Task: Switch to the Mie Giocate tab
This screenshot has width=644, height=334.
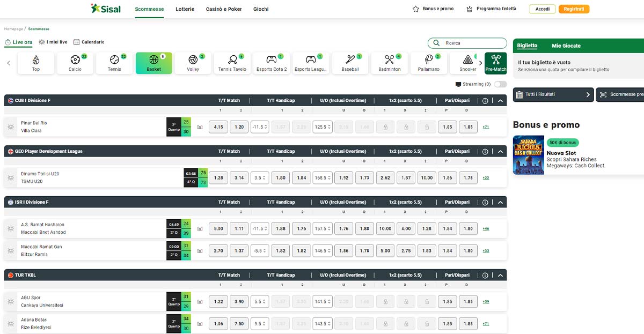Action: coord(566,46)
